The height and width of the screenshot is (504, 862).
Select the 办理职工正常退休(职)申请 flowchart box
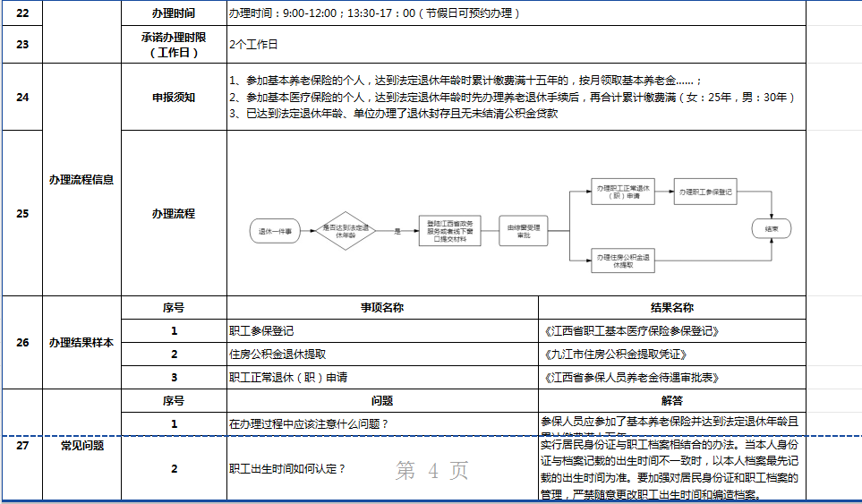(624, 192)
